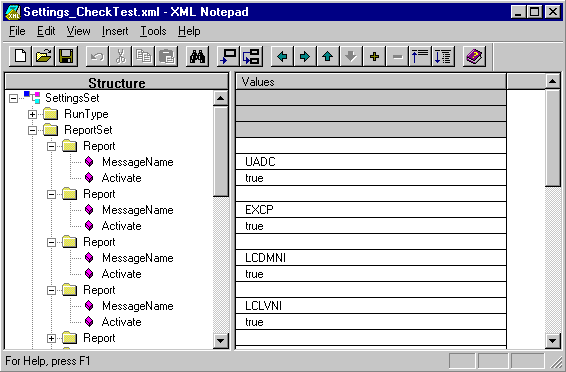Screen dimensions: 566x372
Task: Open the Edit menu
Action: click(x=46, y=31)
